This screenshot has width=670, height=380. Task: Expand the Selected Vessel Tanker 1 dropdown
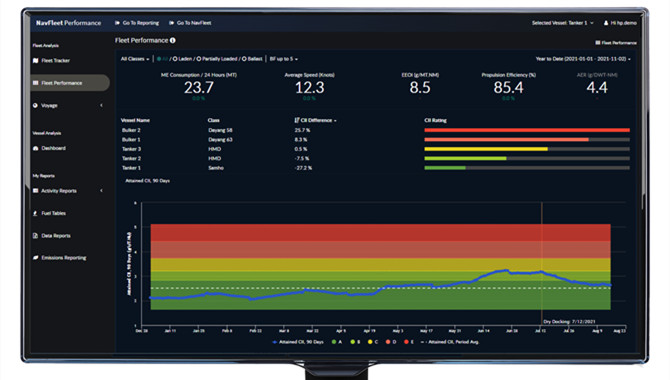(562, 23)
